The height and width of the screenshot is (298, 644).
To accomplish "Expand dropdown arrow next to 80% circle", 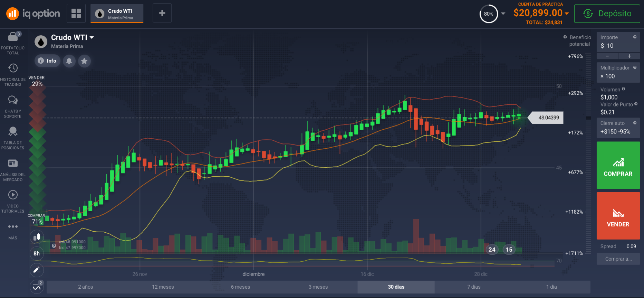I will [503, 14].
